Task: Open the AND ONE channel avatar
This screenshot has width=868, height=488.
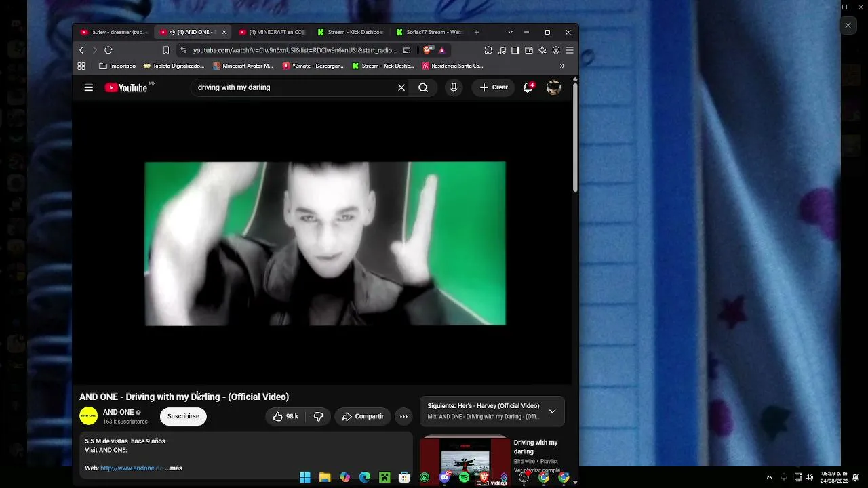Action: (x=88, y=416)
